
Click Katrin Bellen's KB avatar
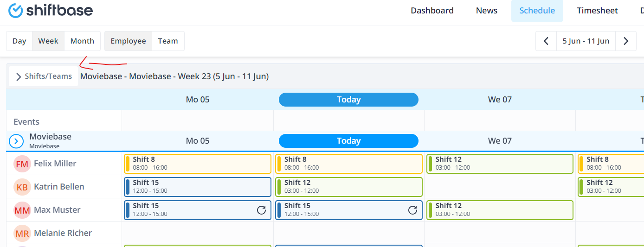click(x=22, y=187)
